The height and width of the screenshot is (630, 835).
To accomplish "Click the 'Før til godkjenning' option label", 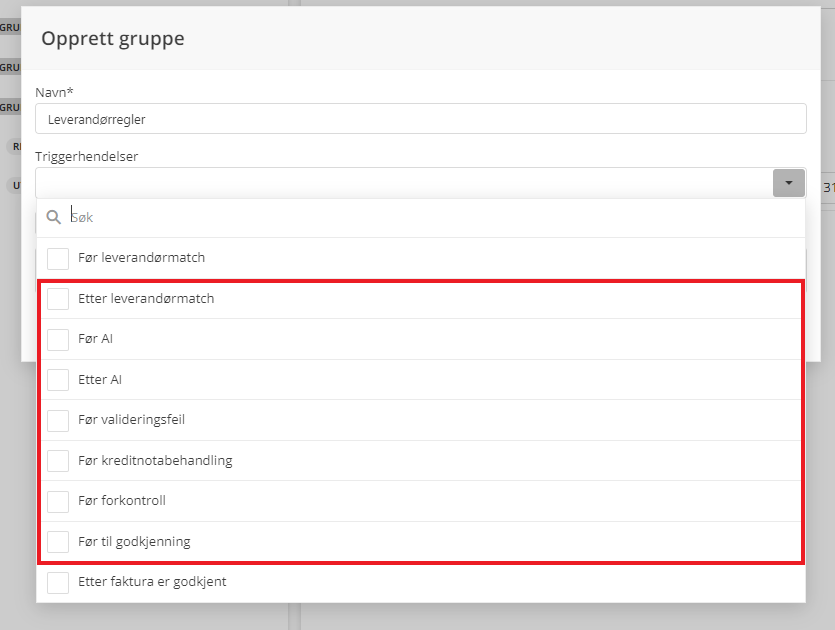I will 134,542.
